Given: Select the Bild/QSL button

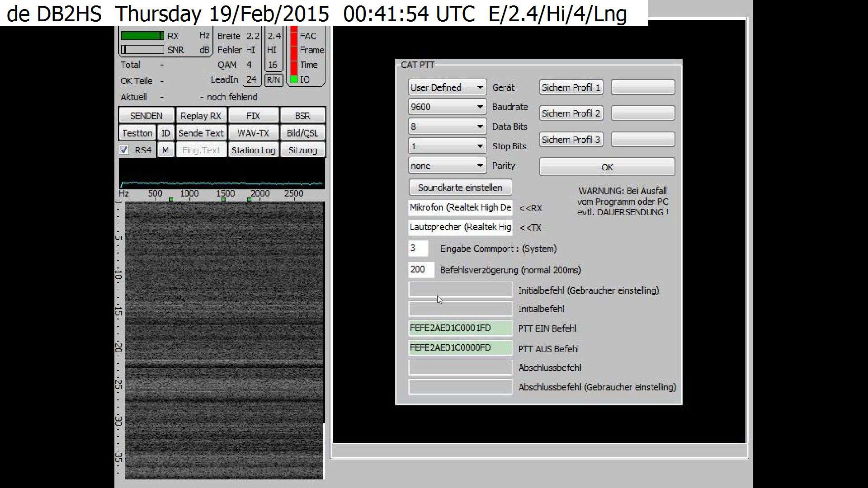Looking at the screenshot, I should coord(302,133).
